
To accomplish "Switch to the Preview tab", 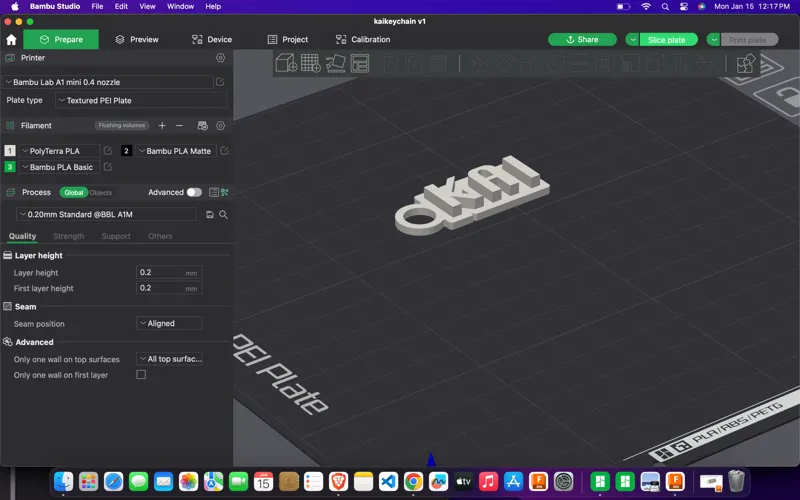I will coord(137,39).
